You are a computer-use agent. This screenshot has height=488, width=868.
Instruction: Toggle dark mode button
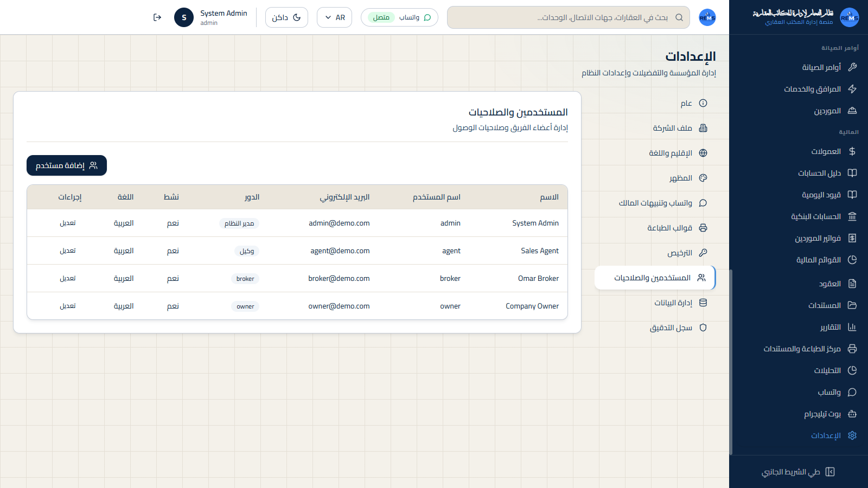286,17
